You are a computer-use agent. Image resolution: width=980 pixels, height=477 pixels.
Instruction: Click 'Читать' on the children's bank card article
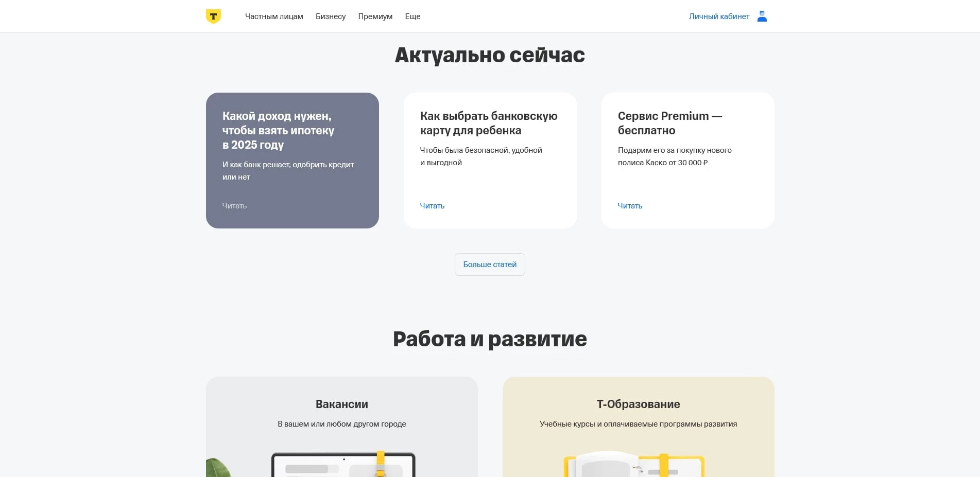click(432, 205)
